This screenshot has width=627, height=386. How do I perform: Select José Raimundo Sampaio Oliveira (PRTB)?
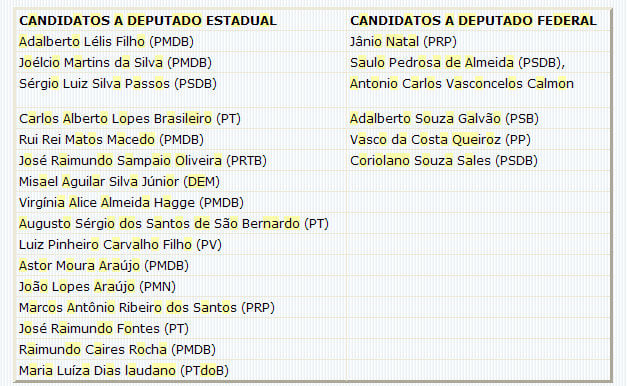[143, 161]
